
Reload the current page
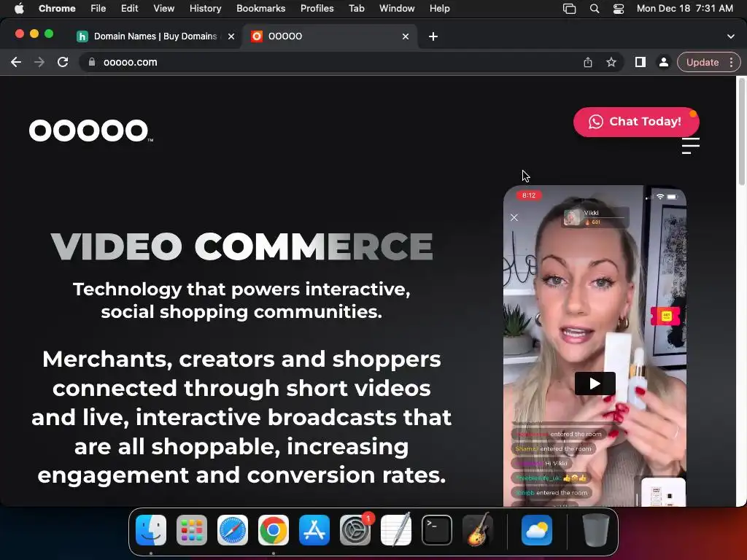point(63,63)
